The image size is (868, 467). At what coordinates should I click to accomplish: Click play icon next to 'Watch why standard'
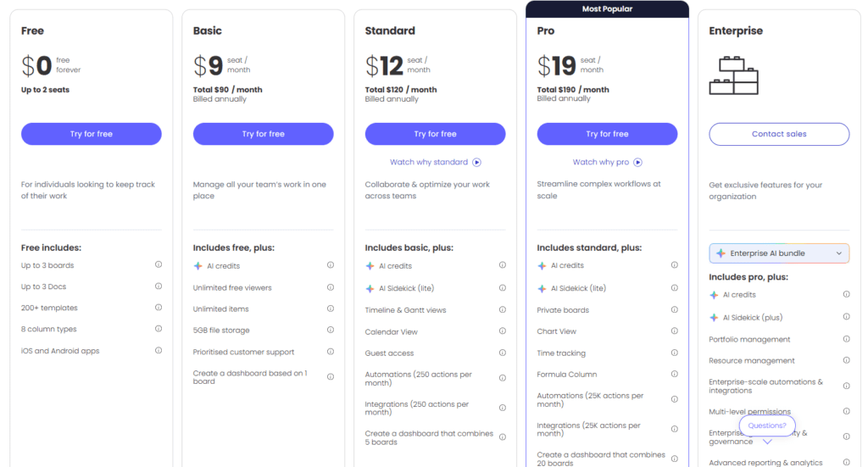point(477,162)
